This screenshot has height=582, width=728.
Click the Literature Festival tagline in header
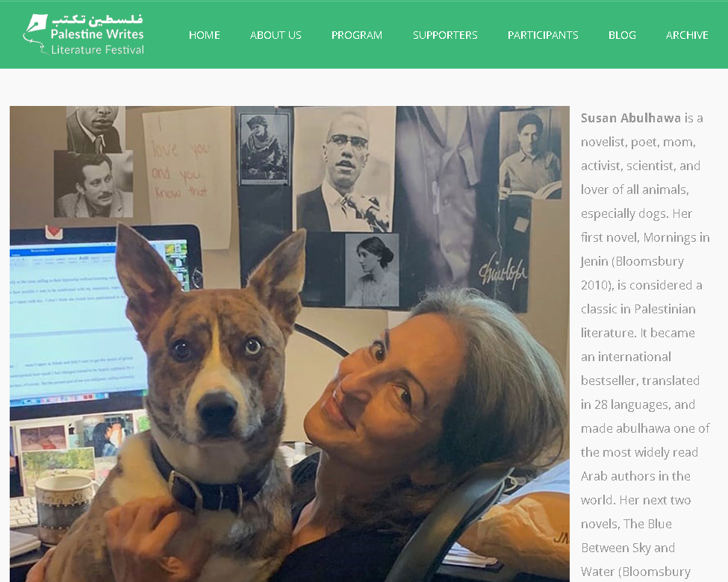pyautogui.click(x=98, y=50)
